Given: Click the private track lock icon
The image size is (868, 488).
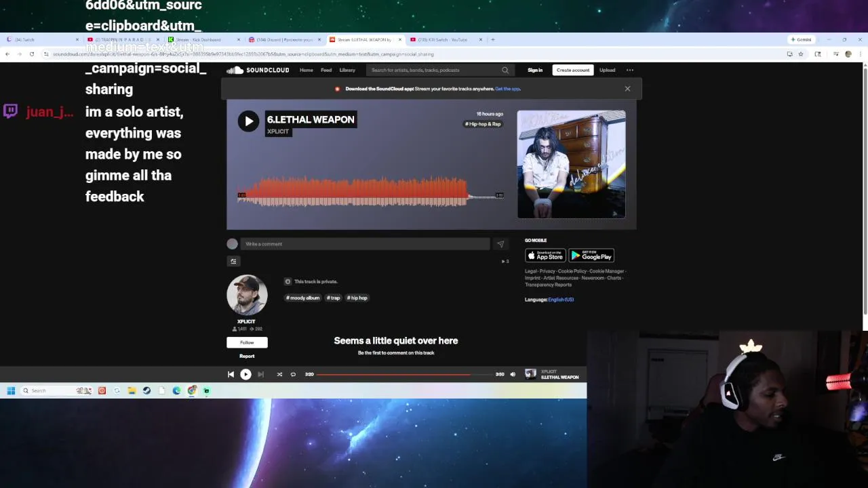Looking at the screenshot, I should coord(288,281).
